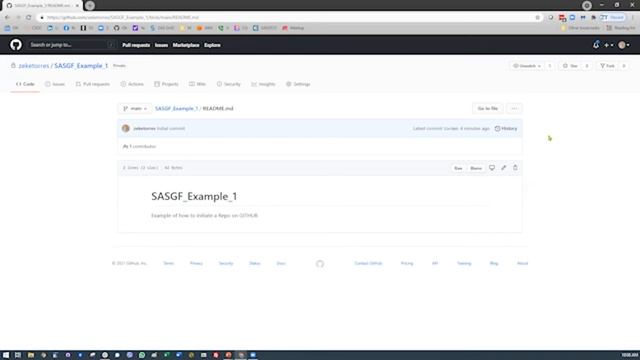Open the Other bookmarks folder
The image size is (640, 360).
click(580, 28)
